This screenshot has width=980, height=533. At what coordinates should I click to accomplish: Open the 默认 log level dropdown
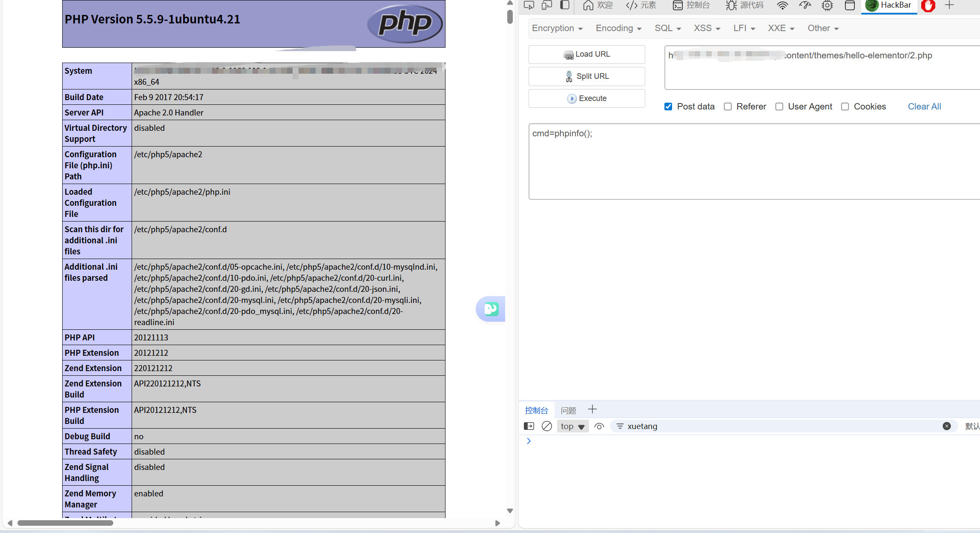click(972, 426)
